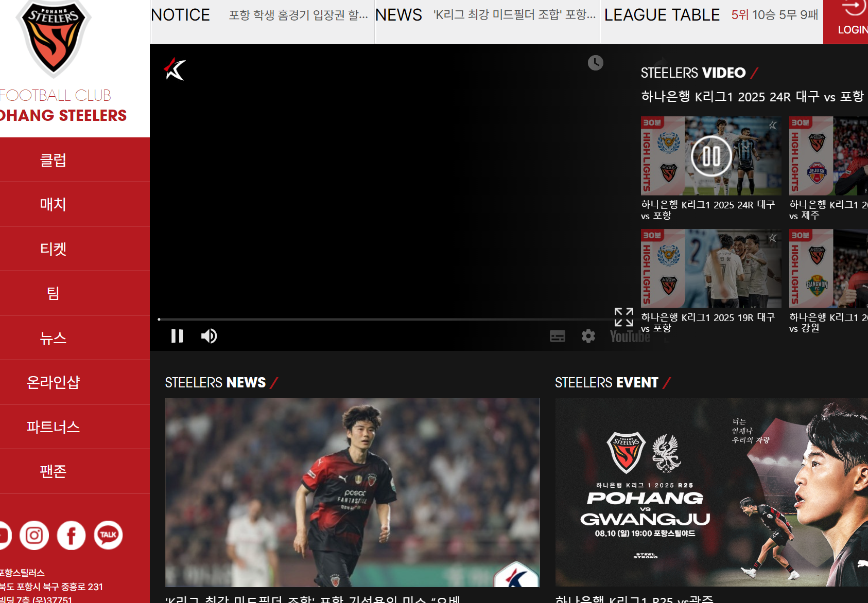Open the 팀 menu
868x603 pixels.
point(54,293)
